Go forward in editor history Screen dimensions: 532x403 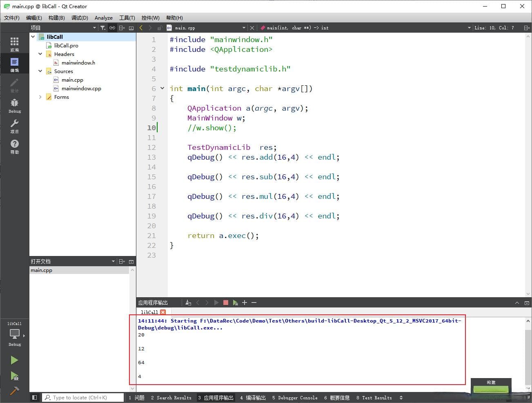coord(150,28)
